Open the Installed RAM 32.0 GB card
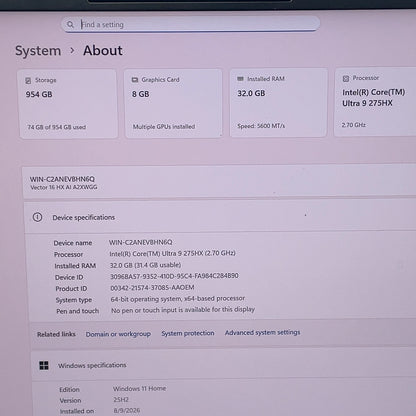The height and width of the screenshot is (416, 416). point(278,102)
